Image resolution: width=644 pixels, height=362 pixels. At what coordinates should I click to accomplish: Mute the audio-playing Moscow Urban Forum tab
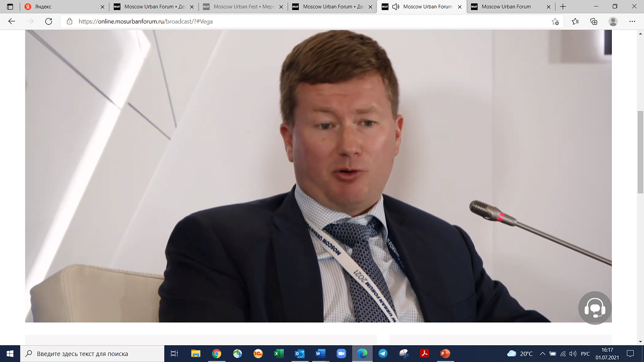[x=396, y=7]
